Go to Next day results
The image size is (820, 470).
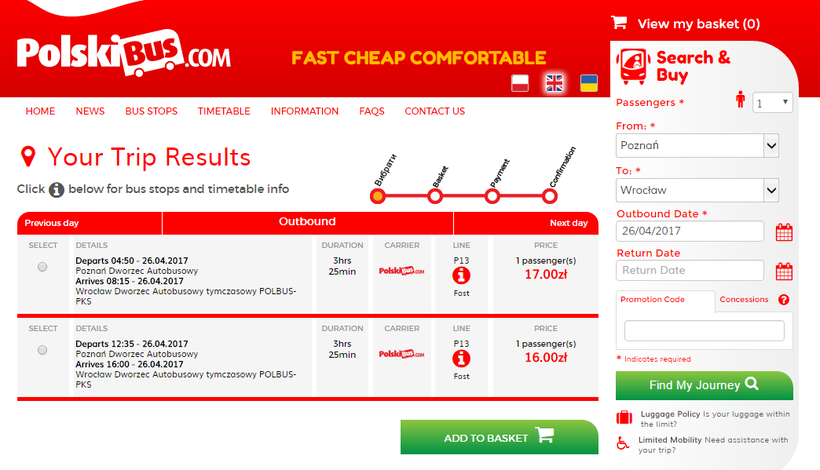[x=568, y=223]
